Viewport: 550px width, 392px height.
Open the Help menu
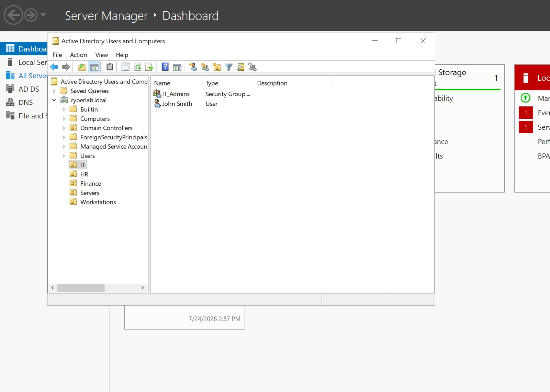[x=122, y=55]
